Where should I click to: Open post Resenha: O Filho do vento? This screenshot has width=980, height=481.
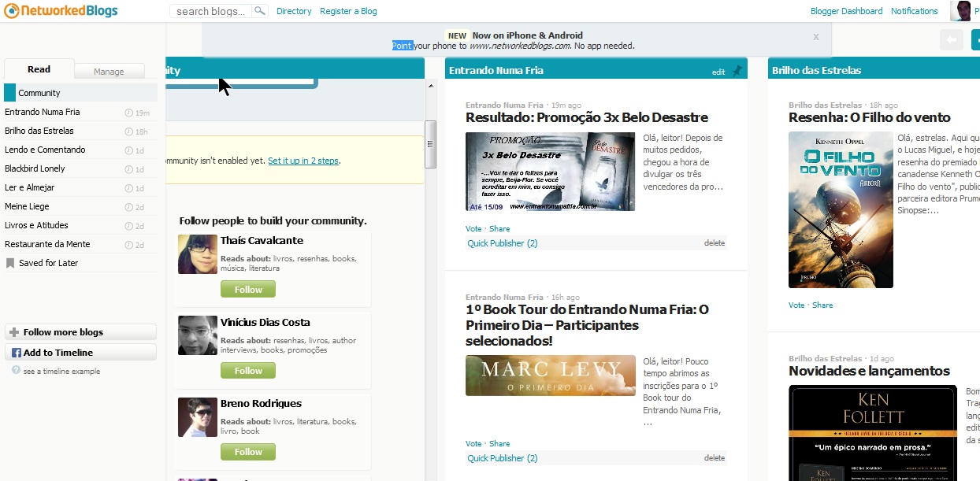pyautogui.click(x=870, y=118)
